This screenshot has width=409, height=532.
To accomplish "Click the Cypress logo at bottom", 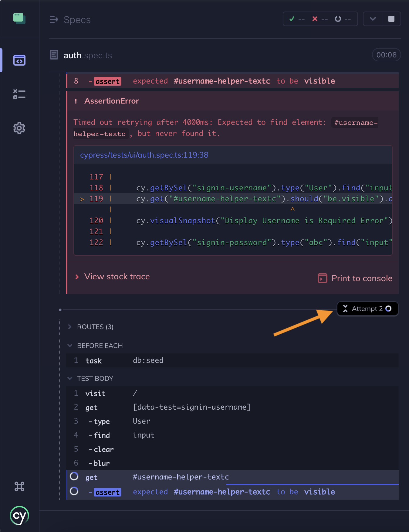I will [x=19, y=516].
